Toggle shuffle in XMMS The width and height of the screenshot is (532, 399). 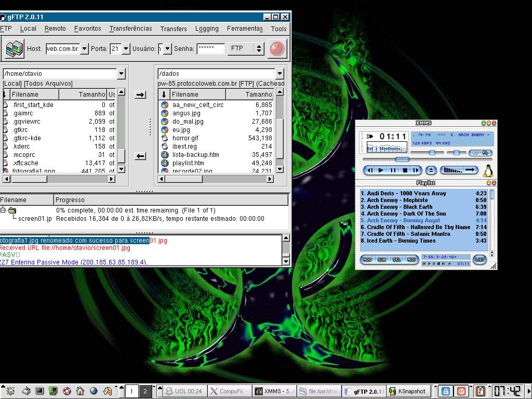tap(453, 170)
